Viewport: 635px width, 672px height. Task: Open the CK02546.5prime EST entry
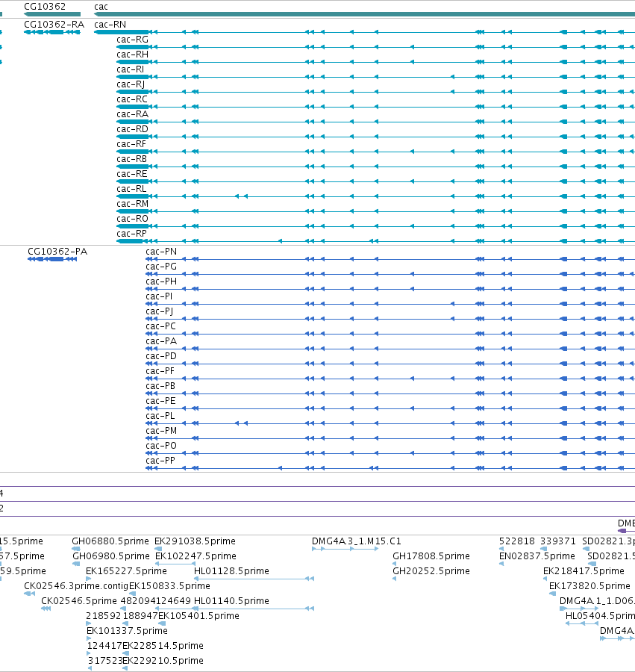pos(79,601)
